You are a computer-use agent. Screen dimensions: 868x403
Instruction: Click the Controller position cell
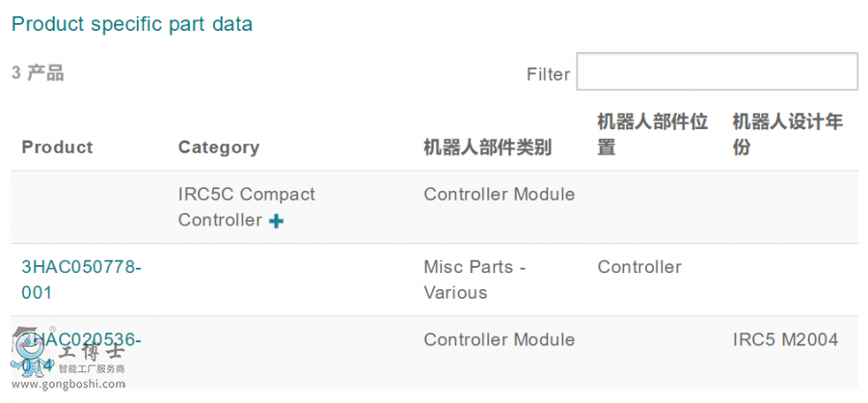pyautogui.click(x=639, y=267)
